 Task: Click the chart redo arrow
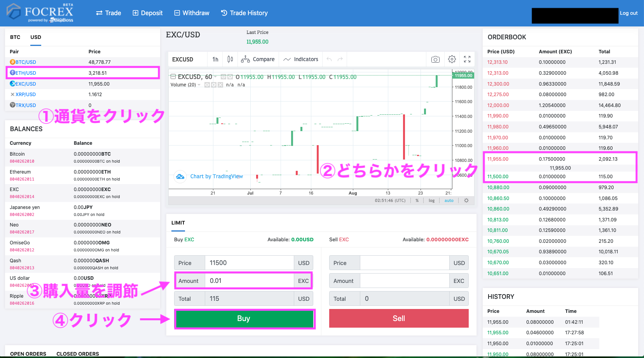coord(340,59)
